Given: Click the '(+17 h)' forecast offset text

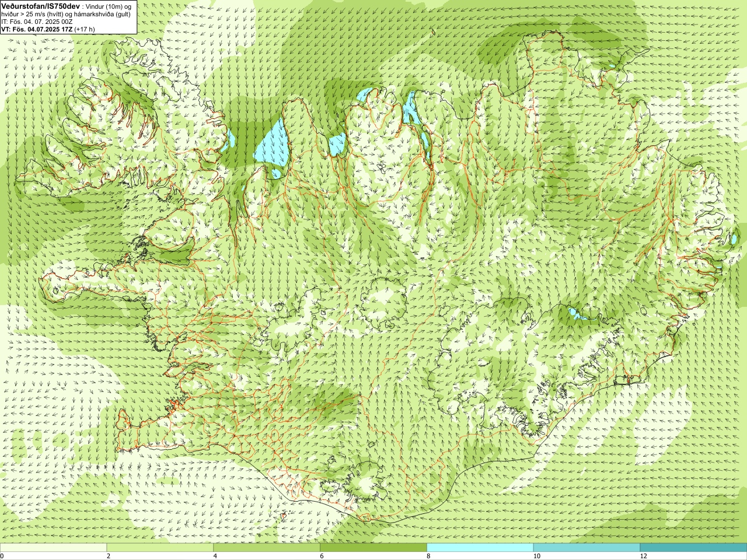Looking at the screenshot, I should click(x=85, y=29).
